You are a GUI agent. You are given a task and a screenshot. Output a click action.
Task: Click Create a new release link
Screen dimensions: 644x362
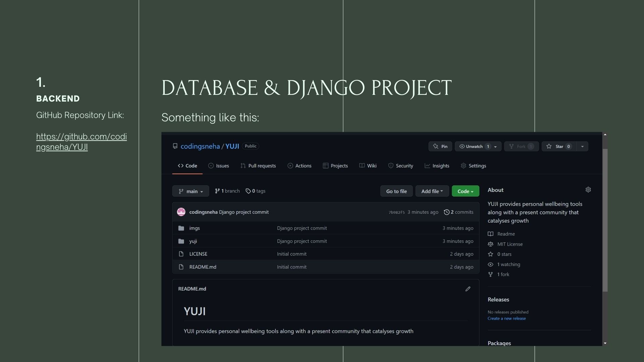click(506, 318)
